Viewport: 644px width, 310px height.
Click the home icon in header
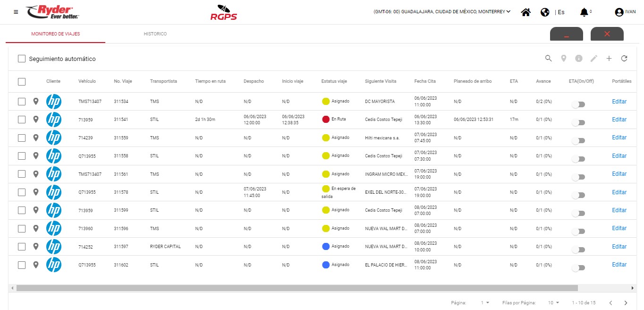525,12
